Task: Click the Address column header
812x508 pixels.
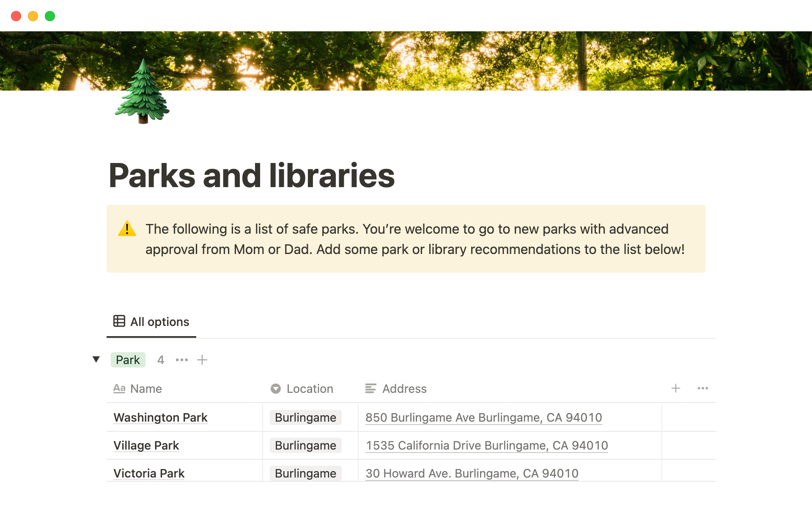Action: pos(404,389)
